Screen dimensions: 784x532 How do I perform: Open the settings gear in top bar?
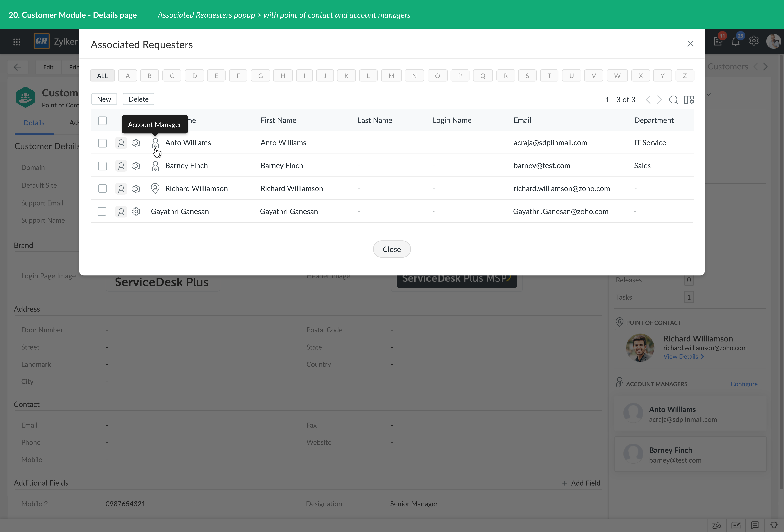click(754, 41)
